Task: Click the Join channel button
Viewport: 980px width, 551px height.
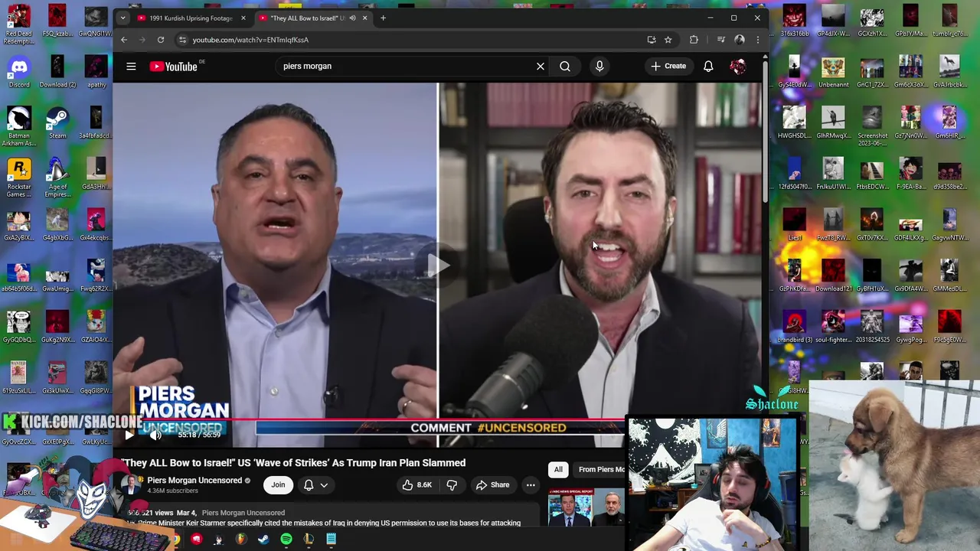Action: 278,484
